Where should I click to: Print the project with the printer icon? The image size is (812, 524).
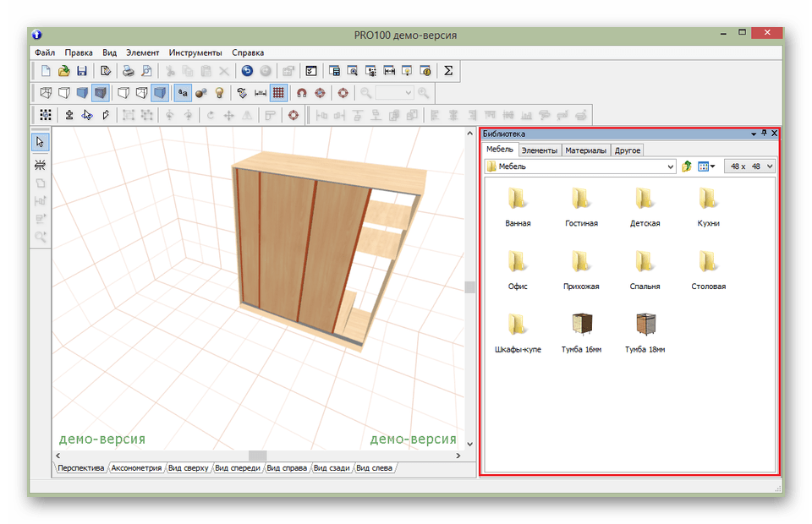coord(129,71)
